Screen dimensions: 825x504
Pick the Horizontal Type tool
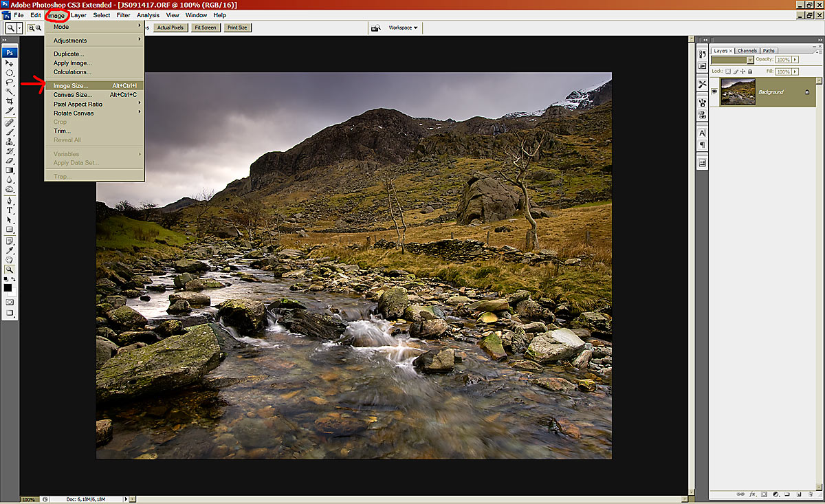[10, 210]
